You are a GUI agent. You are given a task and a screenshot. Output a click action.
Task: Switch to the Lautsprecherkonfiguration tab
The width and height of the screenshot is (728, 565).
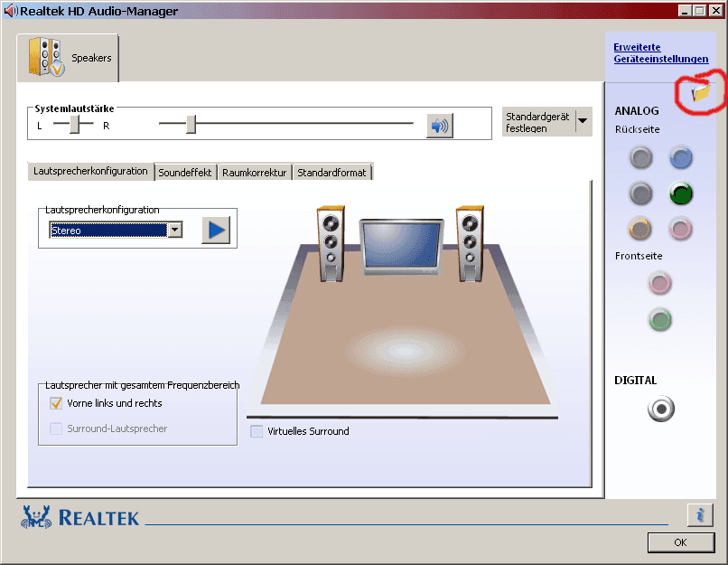pyautogui.click(x=90, y=171)
